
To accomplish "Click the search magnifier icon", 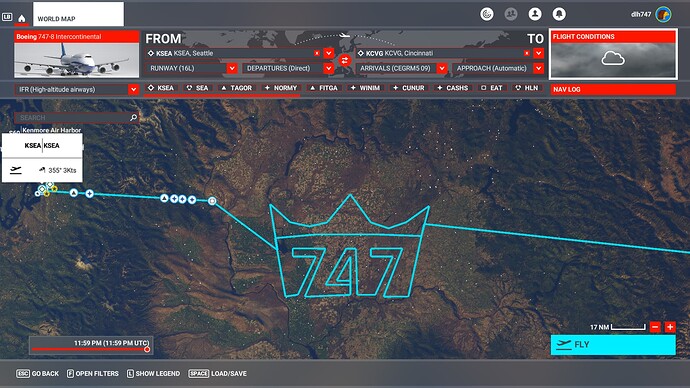I will 134,117.
